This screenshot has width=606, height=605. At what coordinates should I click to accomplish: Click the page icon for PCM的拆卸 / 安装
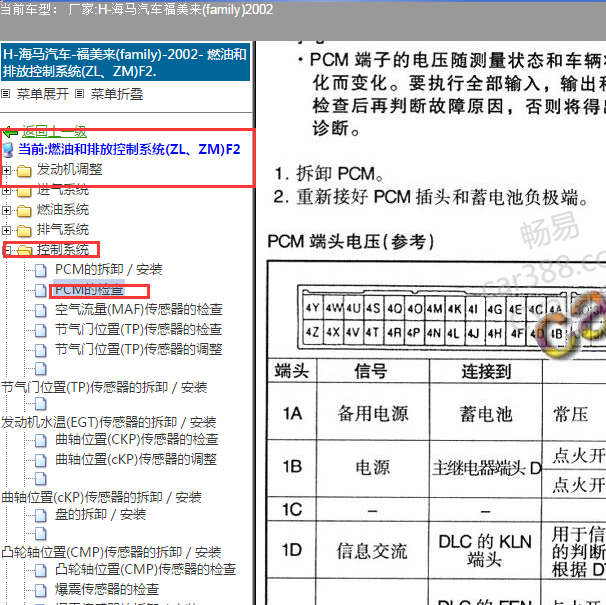tap(41, 270)
